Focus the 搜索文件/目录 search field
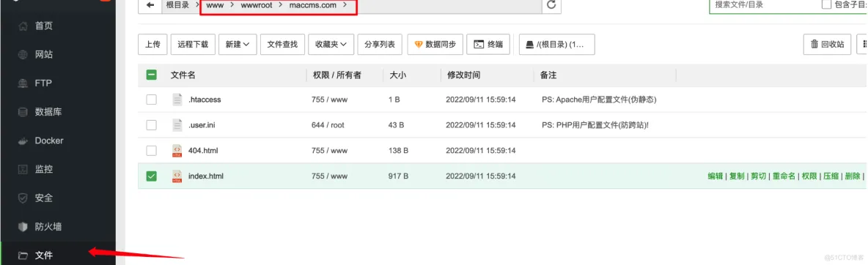Viewport: 868px width, 265px height. coord(764,4)
